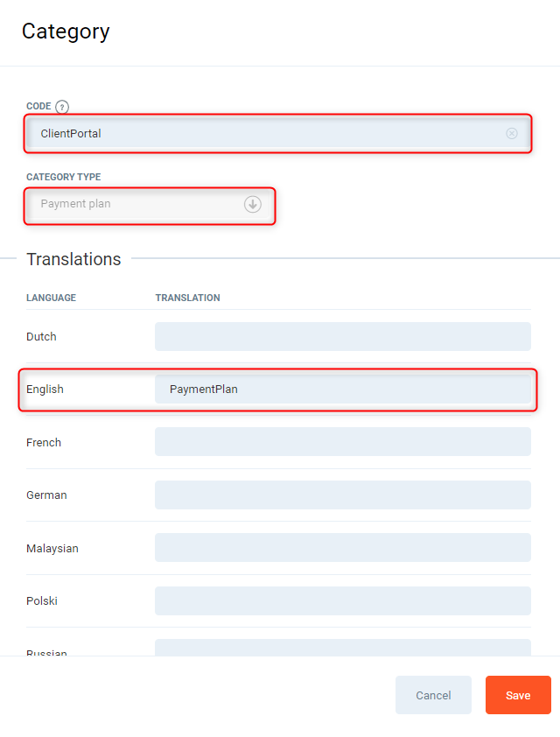Click the help icon beside CODE label
Screen dimensions: 560x737
(x=62, y=107)
